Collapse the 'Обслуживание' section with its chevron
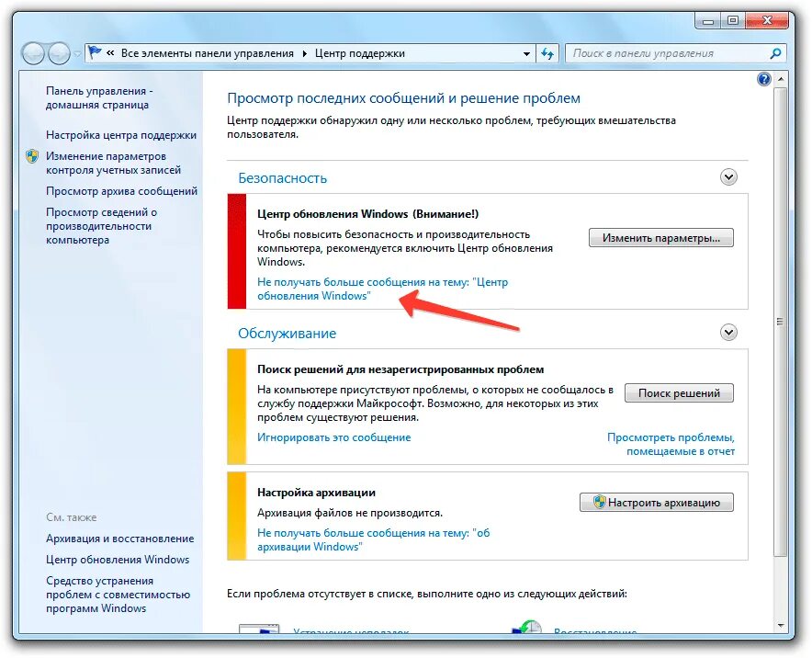 tap(728, 332)
